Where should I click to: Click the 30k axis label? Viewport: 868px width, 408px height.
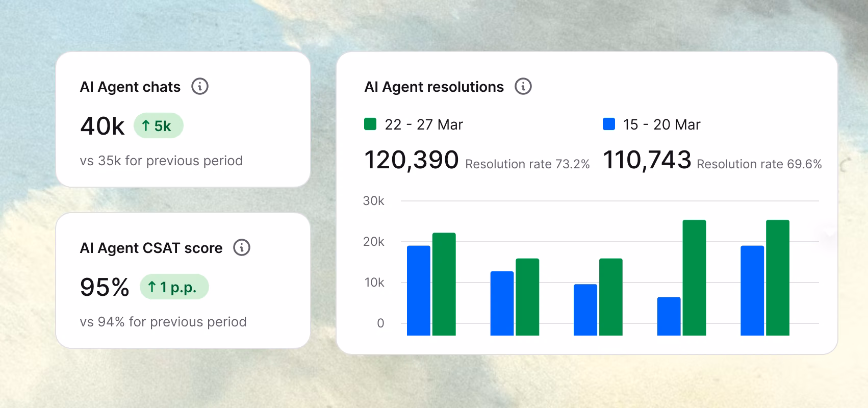(x=373, y=201)
